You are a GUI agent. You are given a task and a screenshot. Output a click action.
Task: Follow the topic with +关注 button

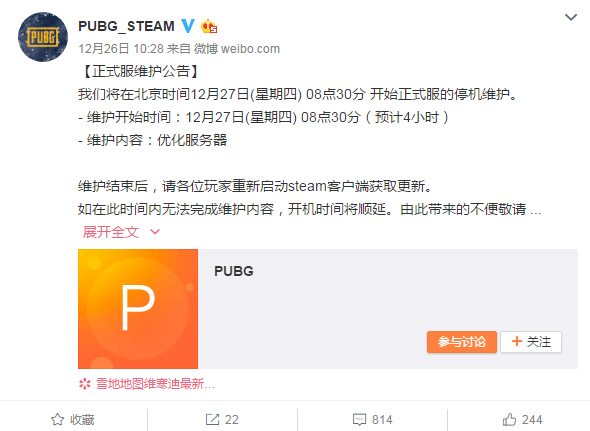pos(531,342)
